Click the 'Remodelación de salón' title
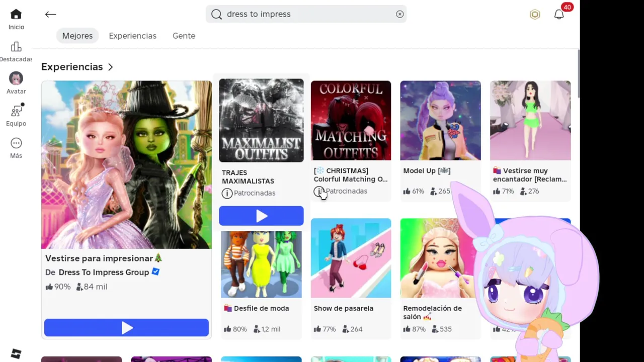 pyautogui.click(x=432, y=312)
